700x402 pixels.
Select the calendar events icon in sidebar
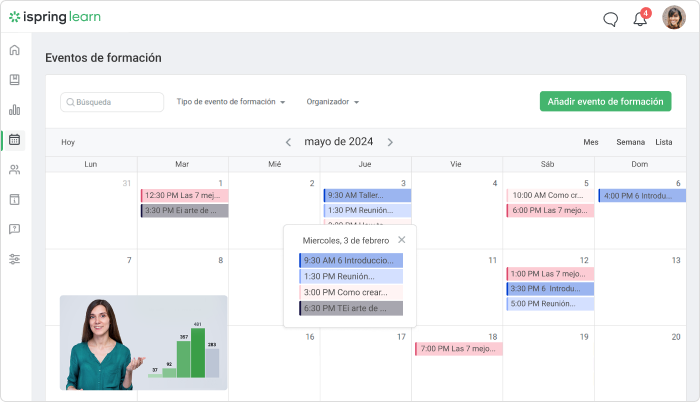tap(15, 140)
